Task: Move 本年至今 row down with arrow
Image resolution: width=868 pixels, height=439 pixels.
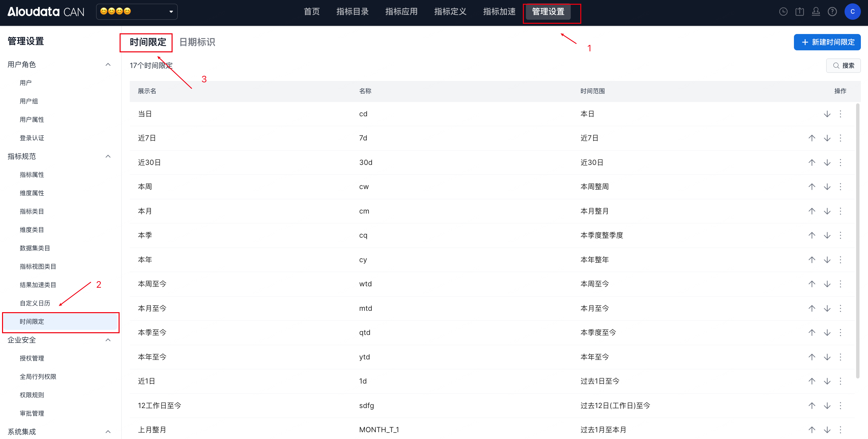Action: 827,357
